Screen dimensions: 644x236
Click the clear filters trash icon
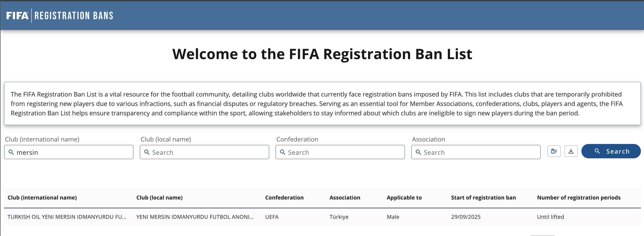point(554,151)
